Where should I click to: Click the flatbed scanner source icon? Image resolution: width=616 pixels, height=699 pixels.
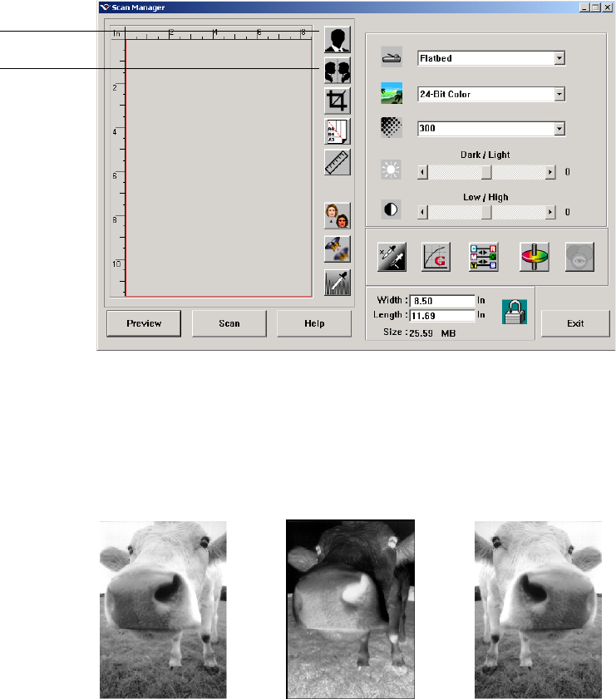click(x=392, y=57)
